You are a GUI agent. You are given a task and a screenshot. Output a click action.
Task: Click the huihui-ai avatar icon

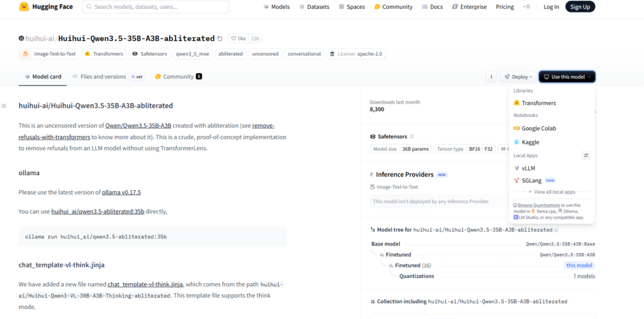pyautogui.click(x=21, y=38)
